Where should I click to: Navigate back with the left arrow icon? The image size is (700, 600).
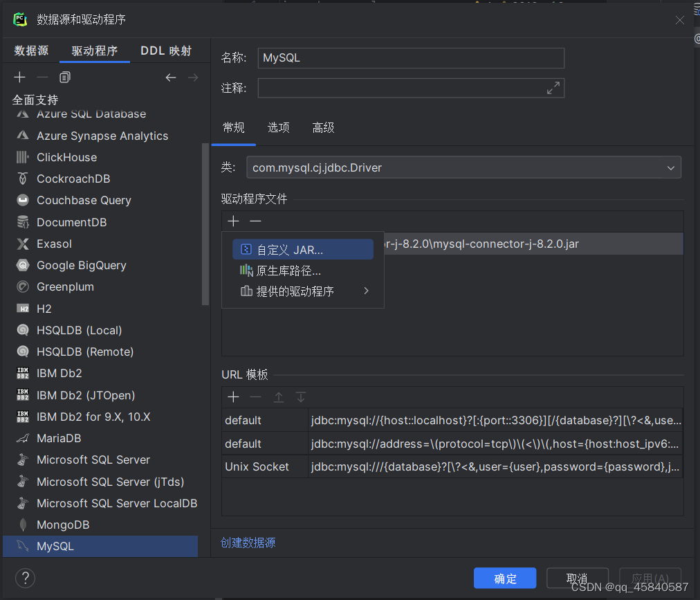pyautogui.click(x=171, y=78)
